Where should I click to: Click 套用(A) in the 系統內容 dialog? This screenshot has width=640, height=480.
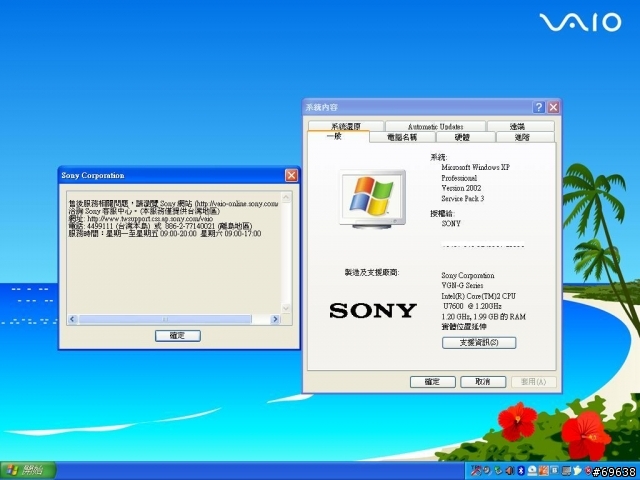pyautogui.click(x=534, y=382)
